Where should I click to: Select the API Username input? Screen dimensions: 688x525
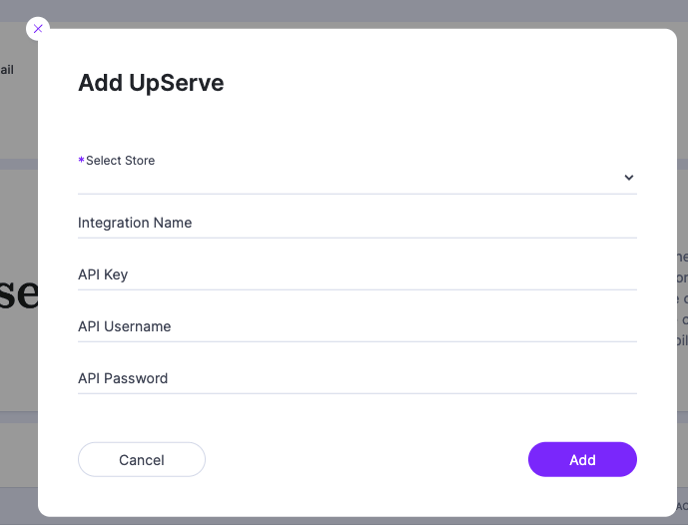point(357,327)
